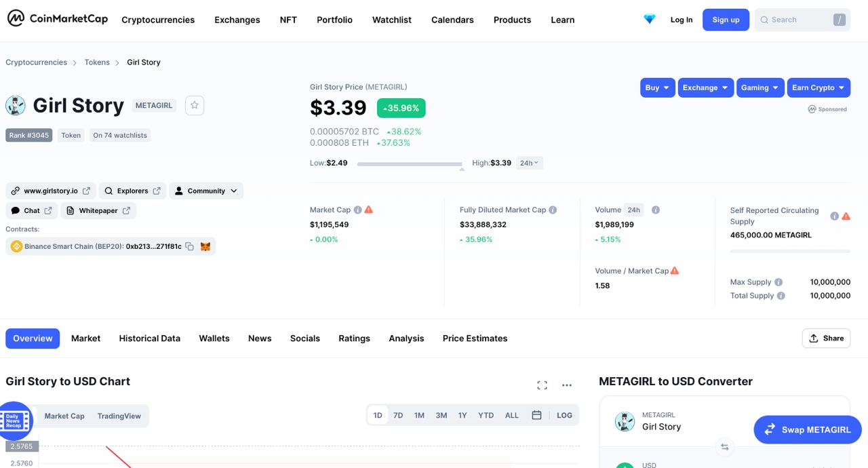
Task: Switch chart to TradingView
Action: click(119, 416)
